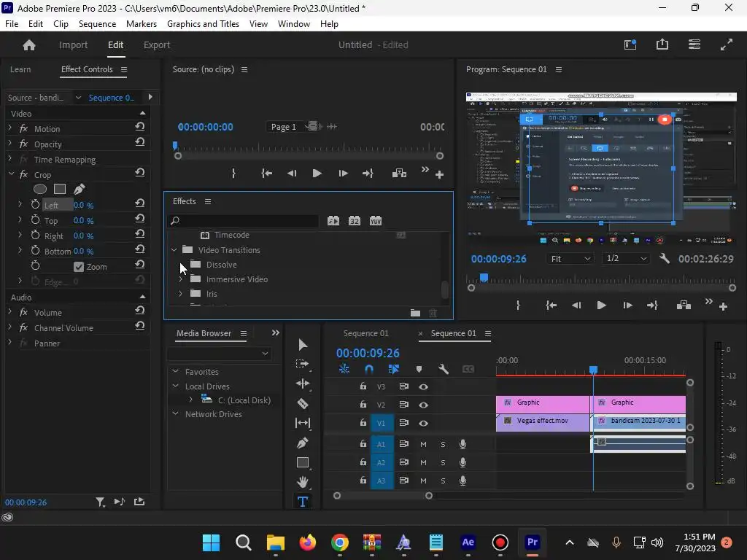Click the Crop Top 0.0 % value
747x560 pixels.
click(x=83, y=220)
